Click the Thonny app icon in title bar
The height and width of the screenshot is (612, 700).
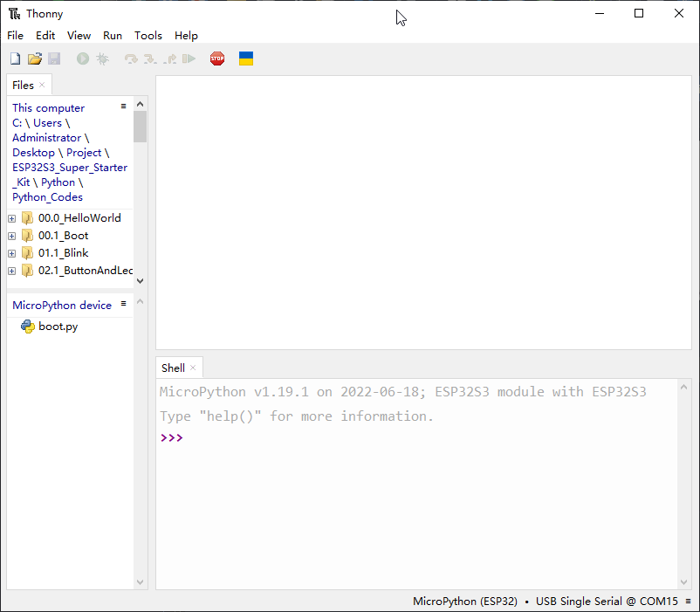click(x=15, y=14)
